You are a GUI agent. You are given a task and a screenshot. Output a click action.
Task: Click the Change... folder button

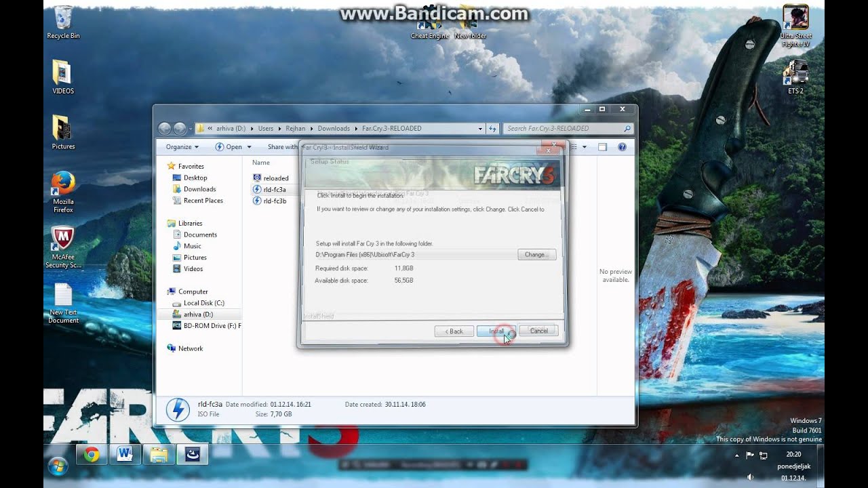[x=536, y=255]
